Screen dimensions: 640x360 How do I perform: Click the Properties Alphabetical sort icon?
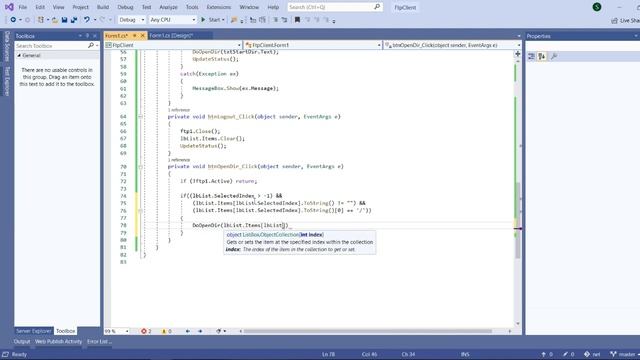coord(542,57)
